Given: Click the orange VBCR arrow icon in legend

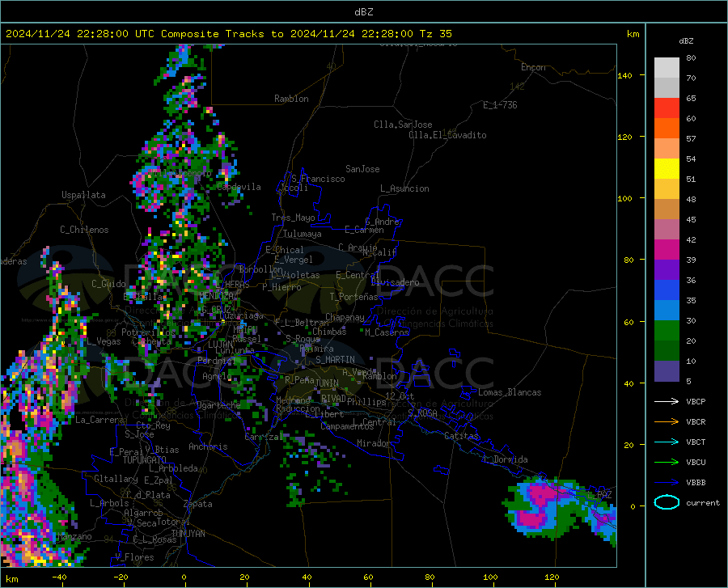Looking at the screenshot, I should click(x=667, y=421).
